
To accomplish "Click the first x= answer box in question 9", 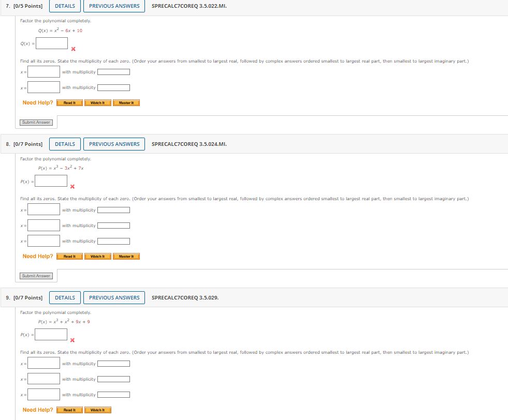I will [x=43, y=363].
